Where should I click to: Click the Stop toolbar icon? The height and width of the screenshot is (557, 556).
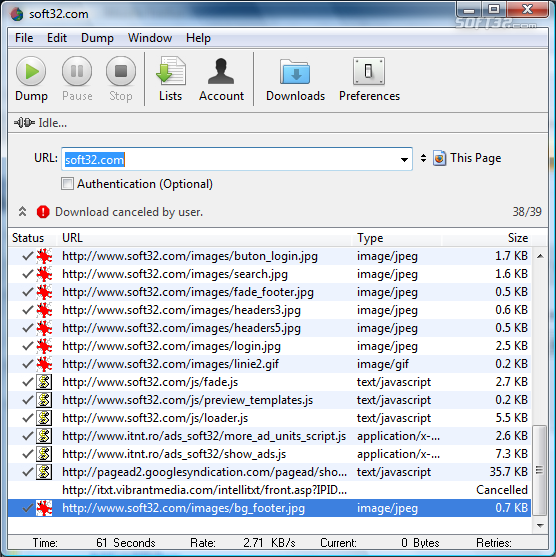tap(121, 71)
